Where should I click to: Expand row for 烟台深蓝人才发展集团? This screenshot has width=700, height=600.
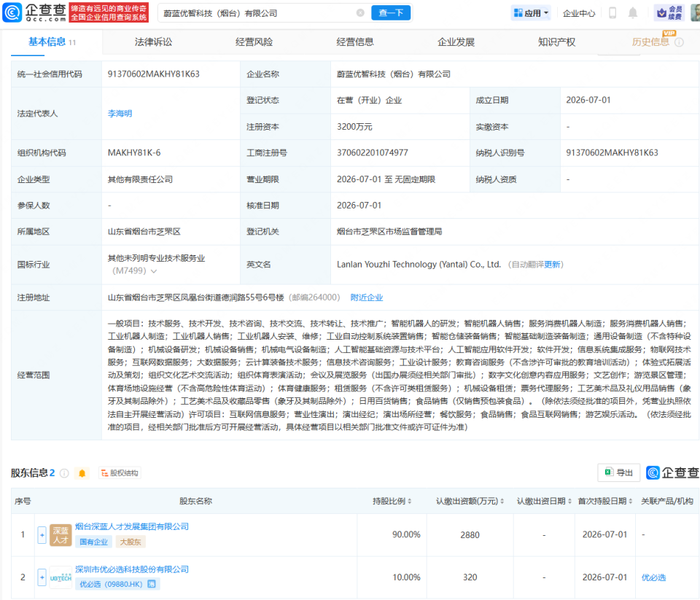coord(42,535)
